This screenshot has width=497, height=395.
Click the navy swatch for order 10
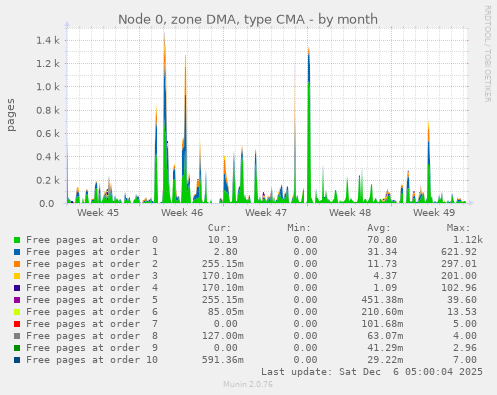point(17,360)
